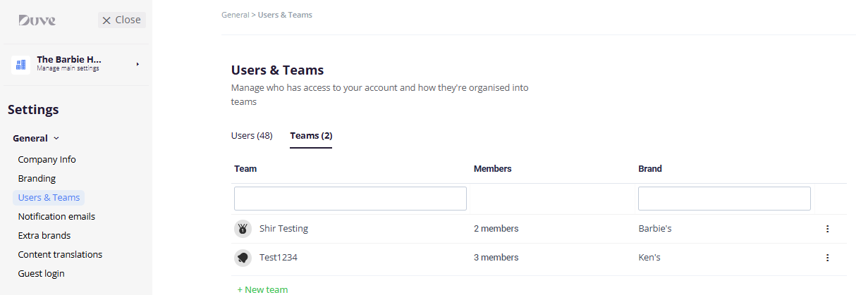
Task: Open the Extra brands page
Action: (x=44, y=236)
